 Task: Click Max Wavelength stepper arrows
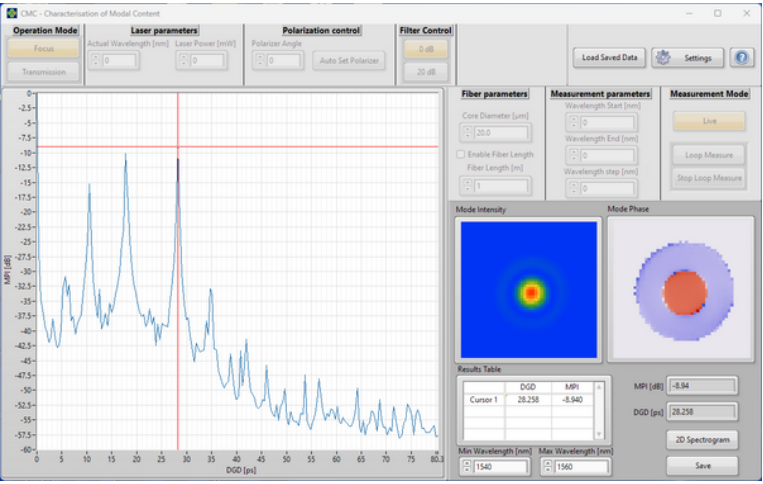(x=547, y=467)
